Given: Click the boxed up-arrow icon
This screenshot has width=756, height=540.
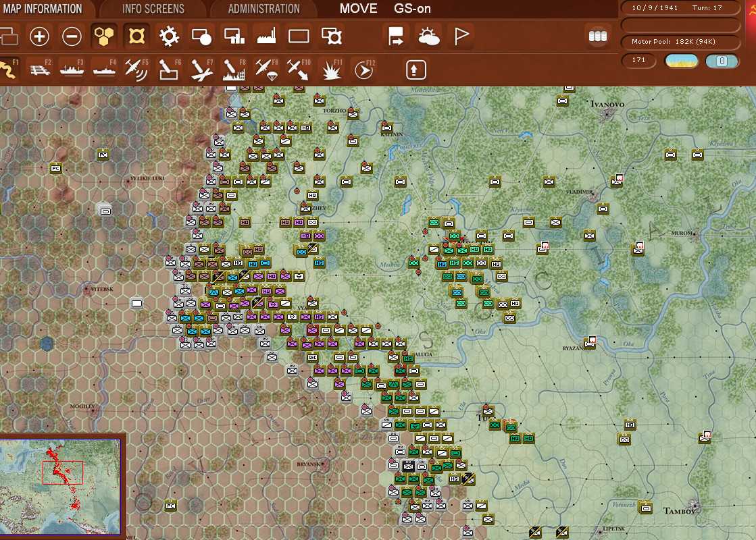Looking at the screenshot, I should 415,70.
